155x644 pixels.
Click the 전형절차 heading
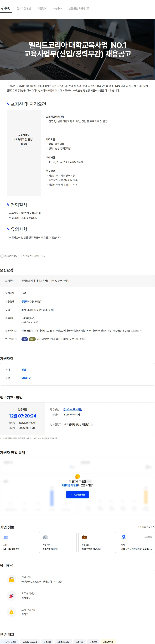click(x=19, y=205)
